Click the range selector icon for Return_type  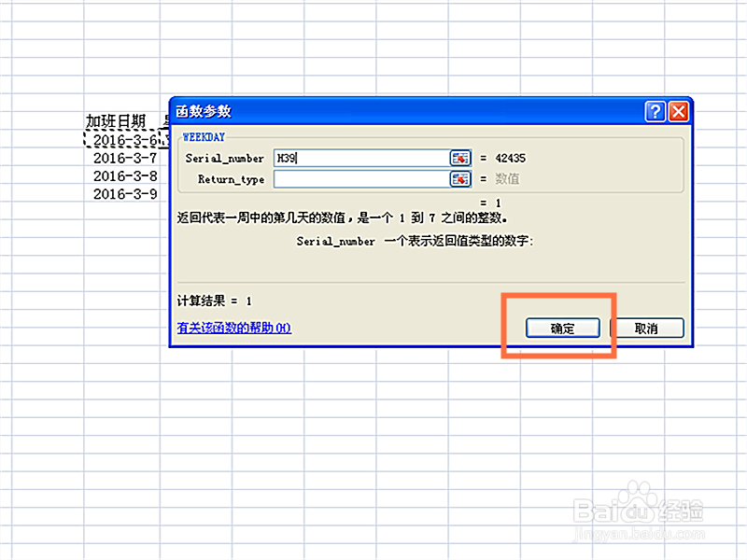(459, 179)
